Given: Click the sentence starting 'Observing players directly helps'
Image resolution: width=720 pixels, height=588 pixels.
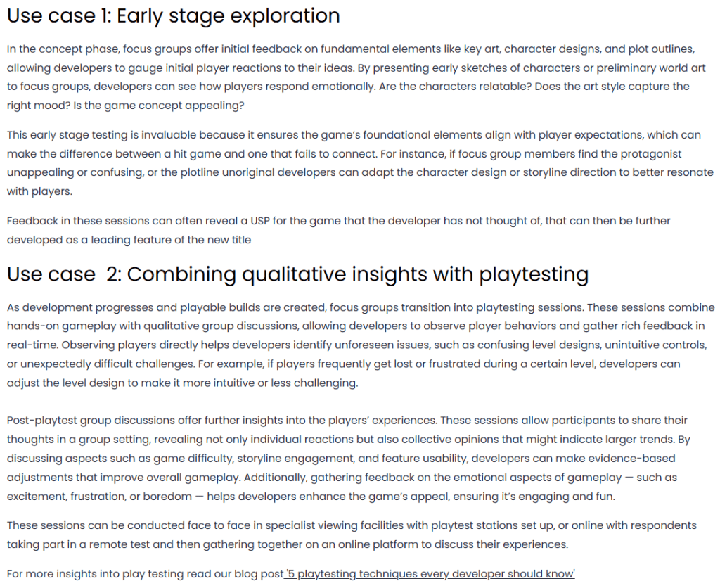Looking at the screenshot, I should tap(281, 345).
